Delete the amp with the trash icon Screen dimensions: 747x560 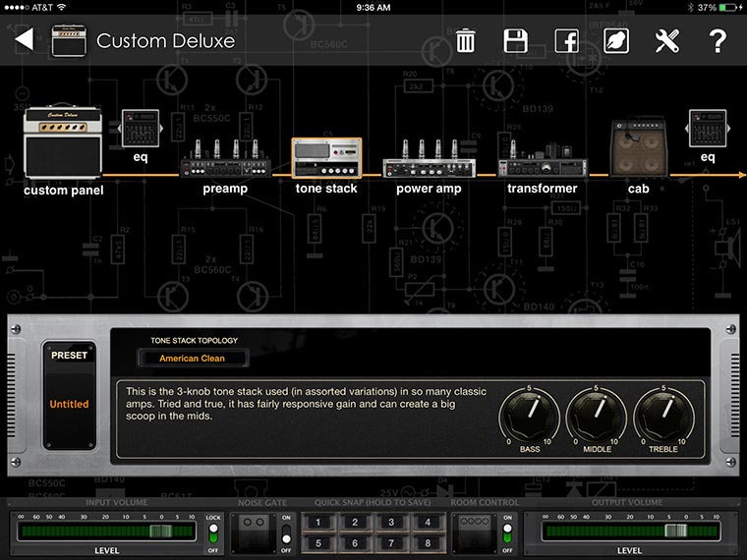click(x=466, y=40)
